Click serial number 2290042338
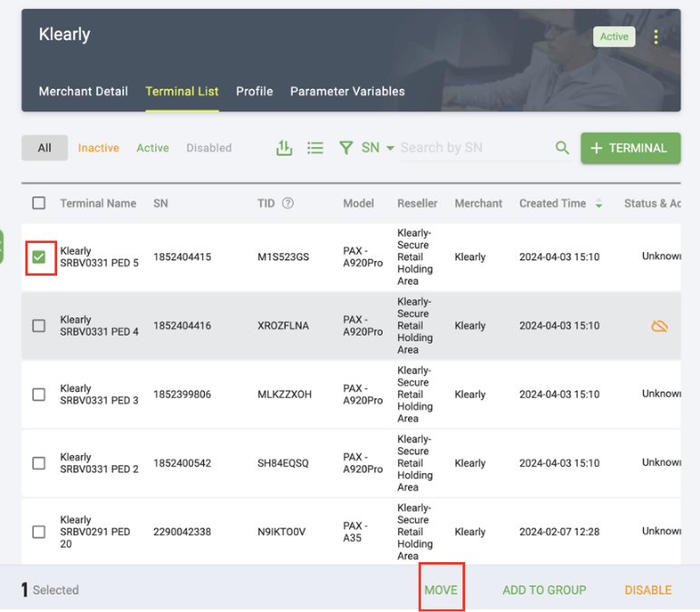The image size is (700, 612). [x=182, y=532]
